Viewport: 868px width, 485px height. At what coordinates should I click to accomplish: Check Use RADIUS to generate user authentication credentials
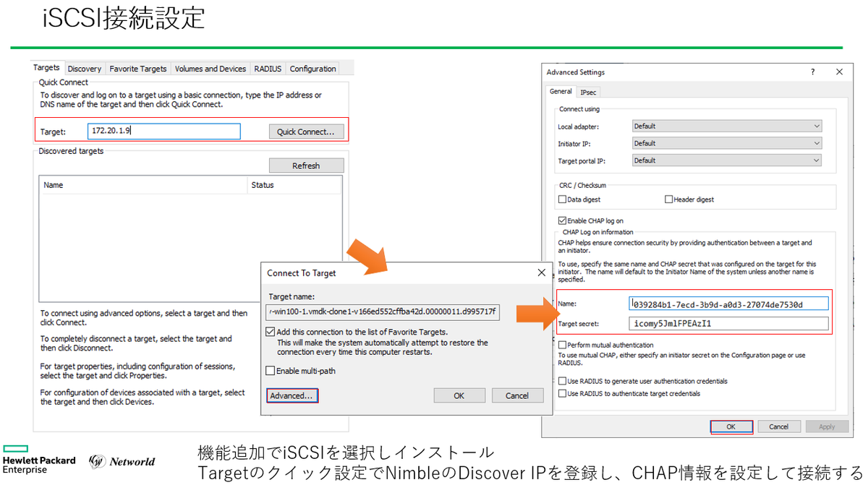[562, 381]
